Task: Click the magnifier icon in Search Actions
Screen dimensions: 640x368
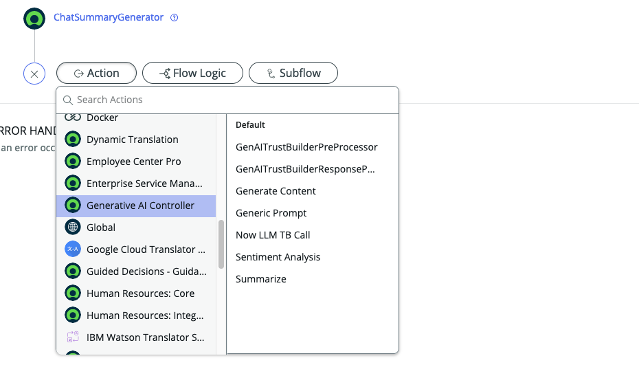Action: click(68, 100)
